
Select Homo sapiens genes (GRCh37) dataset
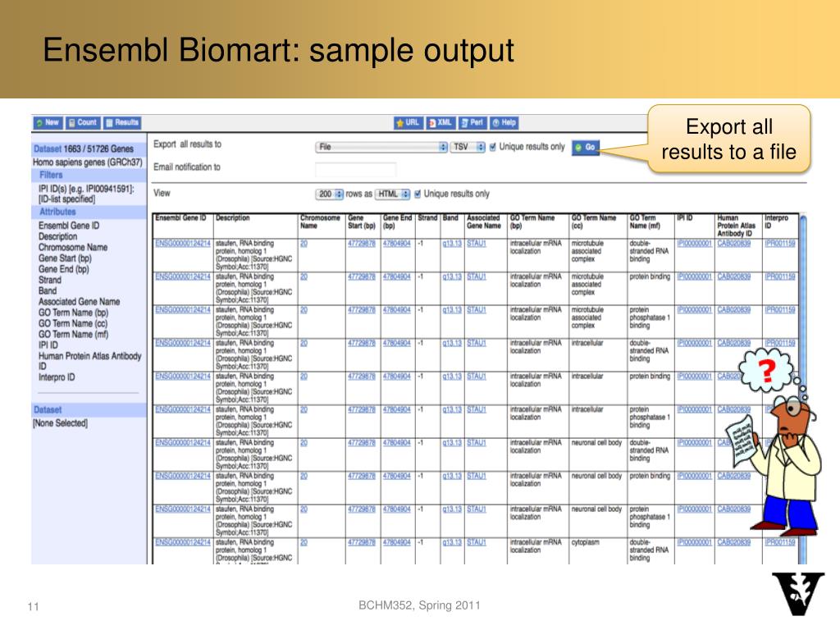tap(88, 162)
